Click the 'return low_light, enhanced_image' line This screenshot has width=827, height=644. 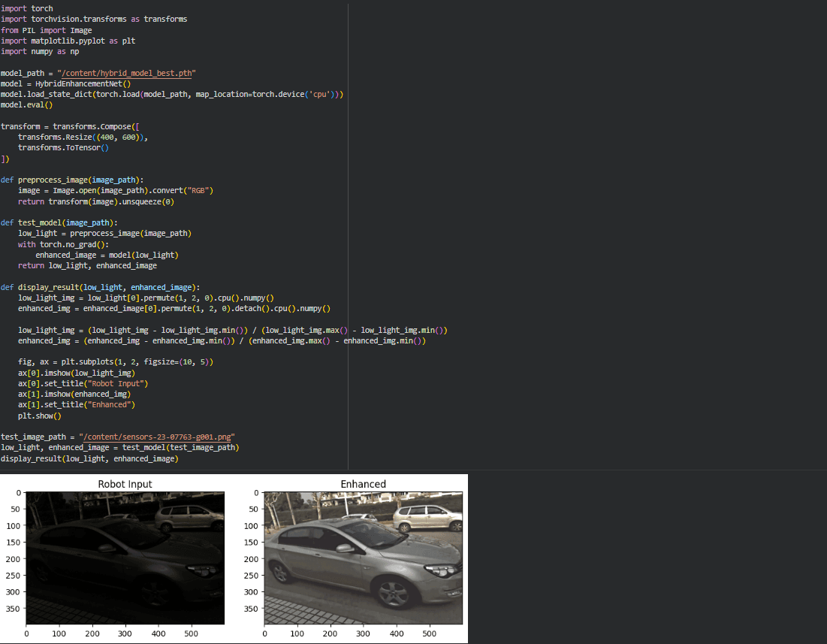pyautogui.click(x=88, y=265)
